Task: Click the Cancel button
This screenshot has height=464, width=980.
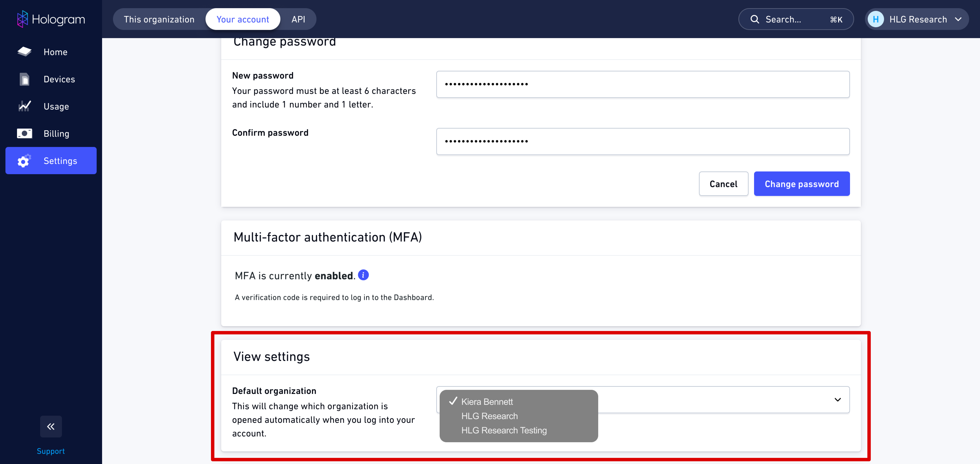Action: pos(723,184)
